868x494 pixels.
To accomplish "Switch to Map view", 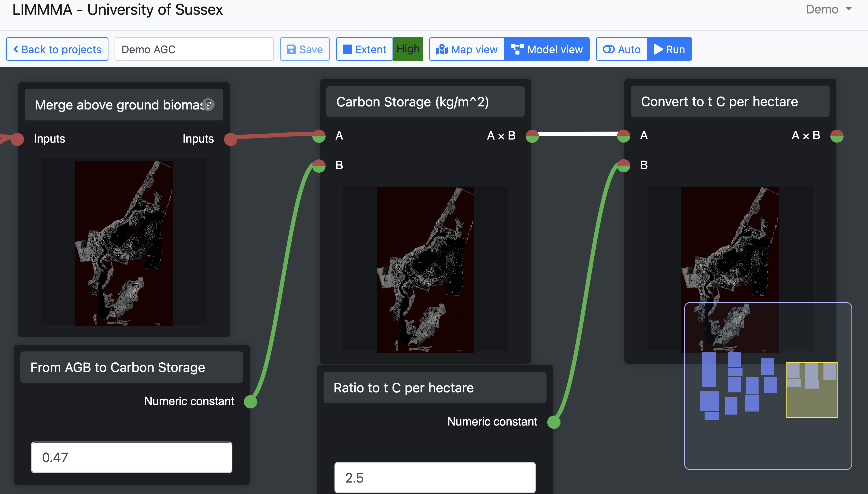I will tap(467, 50).
